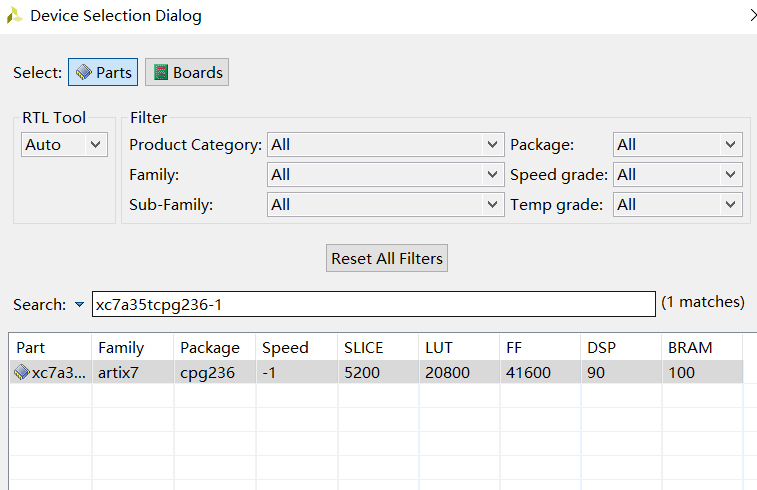Image resolution: width=757 pixels, height=490 pixels.
Task: Switch selection to Boards
Action: coord(187,72)
